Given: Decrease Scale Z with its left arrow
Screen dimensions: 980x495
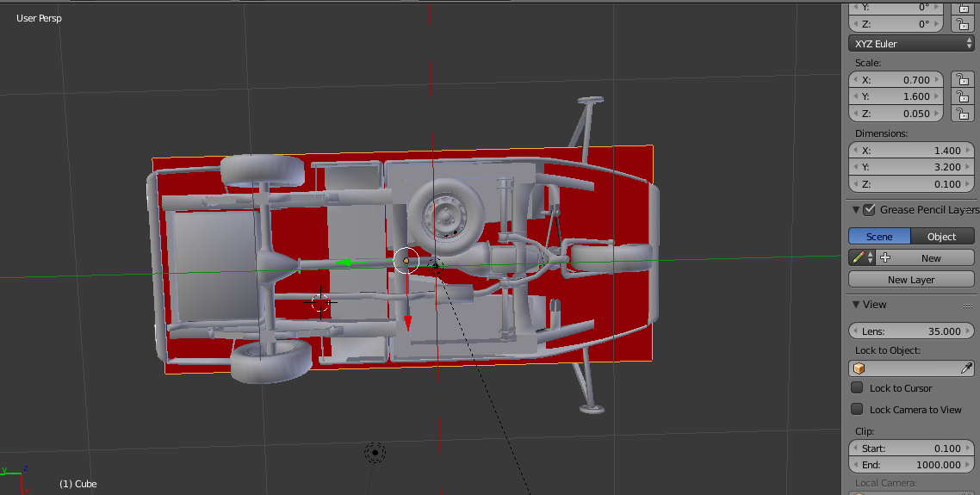Looking at the screenshot, I should 855,113.
